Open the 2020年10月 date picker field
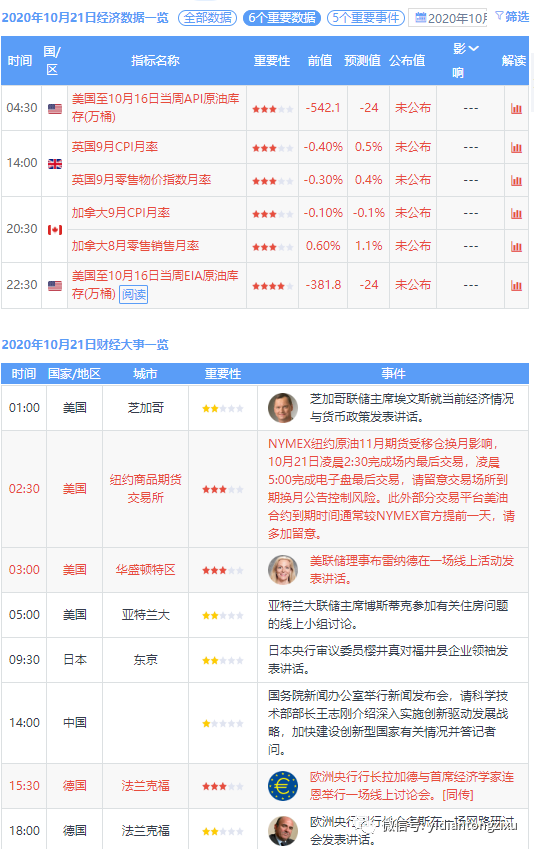Viewport: 534px width, 849px height. tap(447, 18)
